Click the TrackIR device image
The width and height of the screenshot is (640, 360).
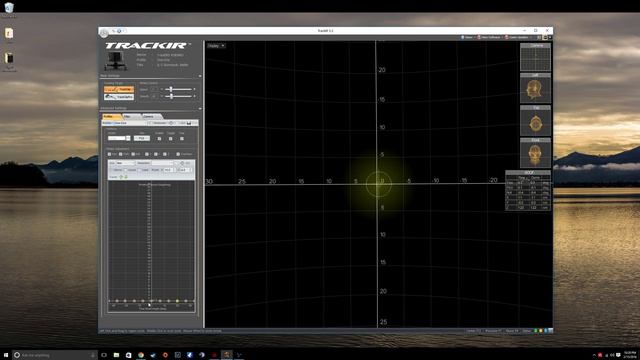116,60
